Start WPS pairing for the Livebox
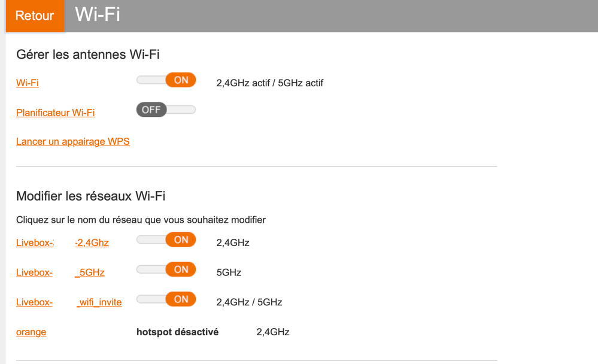Screen dimensions: 598x364 72,141
